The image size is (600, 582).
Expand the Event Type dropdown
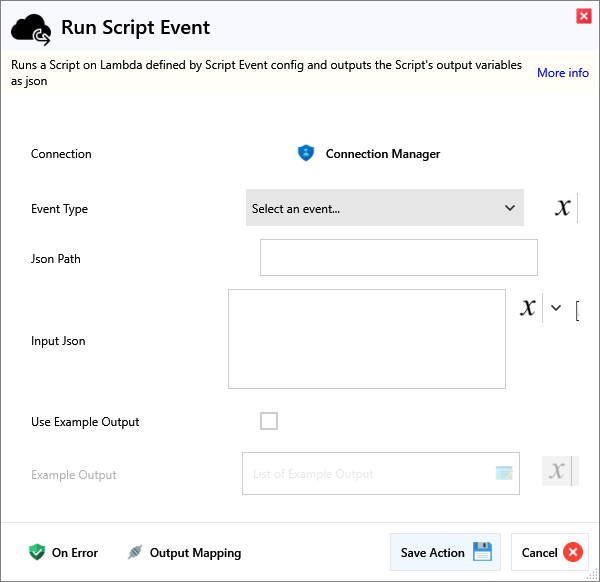[385, 208]
